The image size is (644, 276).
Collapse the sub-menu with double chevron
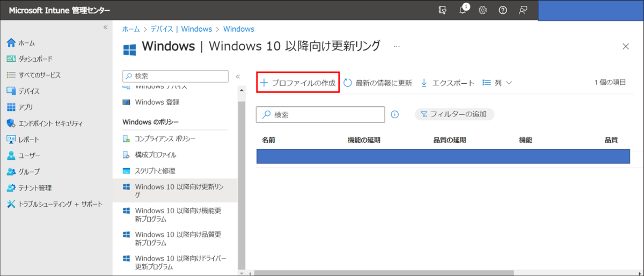point(238,76)
